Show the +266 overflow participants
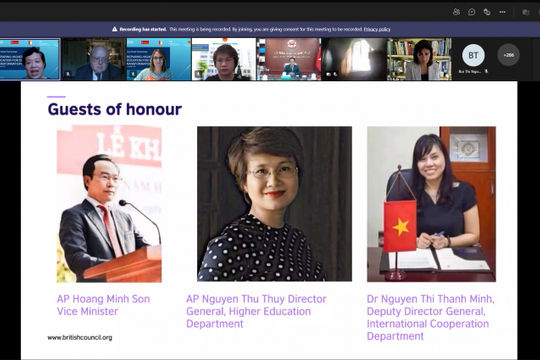 508,55
